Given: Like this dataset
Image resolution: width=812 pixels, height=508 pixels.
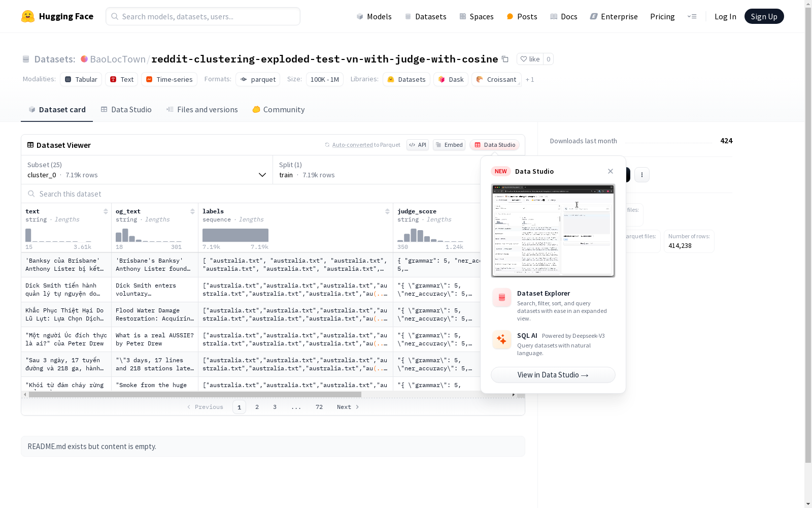Looking at the screenshot, I should point(530,59).
